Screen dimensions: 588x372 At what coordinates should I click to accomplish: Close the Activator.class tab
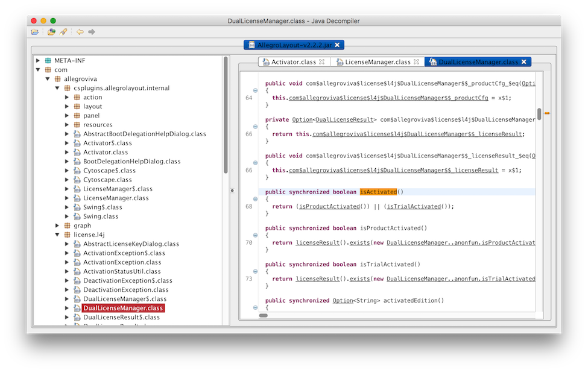click(322, 62)
